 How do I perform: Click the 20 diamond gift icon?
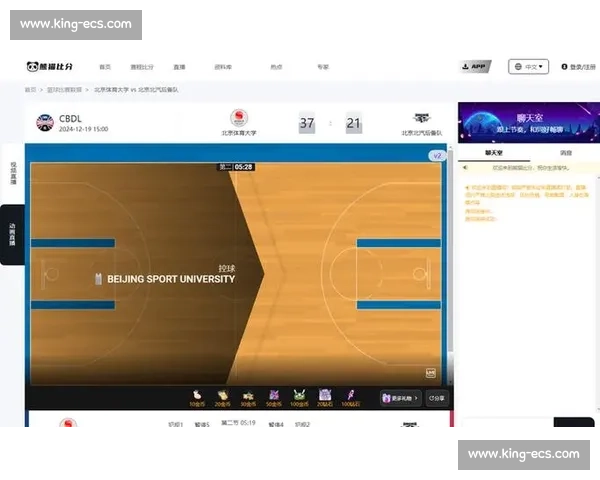coord(324,396)
